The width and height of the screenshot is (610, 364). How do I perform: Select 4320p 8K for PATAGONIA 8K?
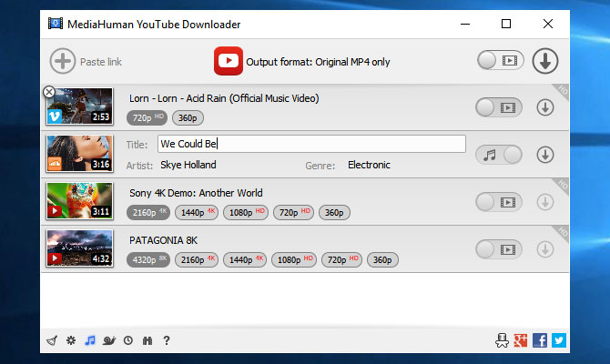[148, 259]
